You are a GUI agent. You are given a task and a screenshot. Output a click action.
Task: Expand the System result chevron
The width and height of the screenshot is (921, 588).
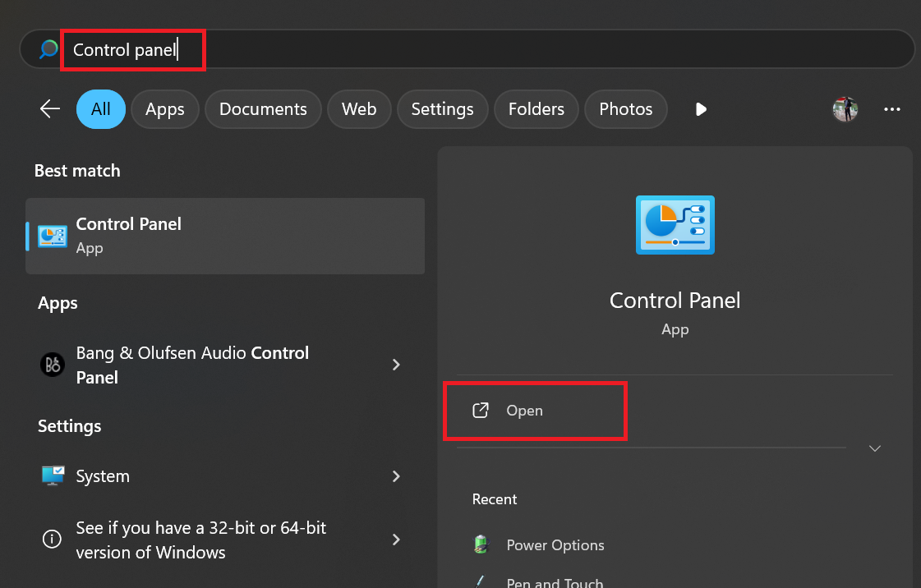[397, 476]
